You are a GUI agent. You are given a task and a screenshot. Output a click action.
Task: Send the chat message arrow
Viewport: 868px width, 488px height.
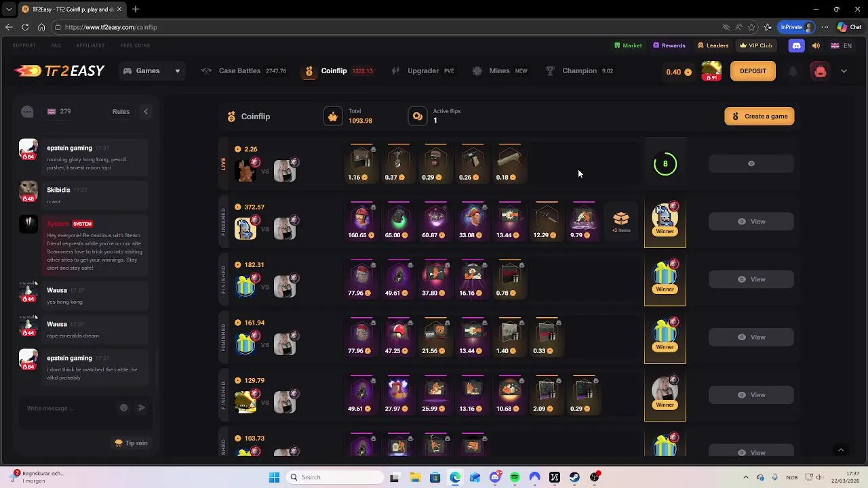[x=142, y=408]
